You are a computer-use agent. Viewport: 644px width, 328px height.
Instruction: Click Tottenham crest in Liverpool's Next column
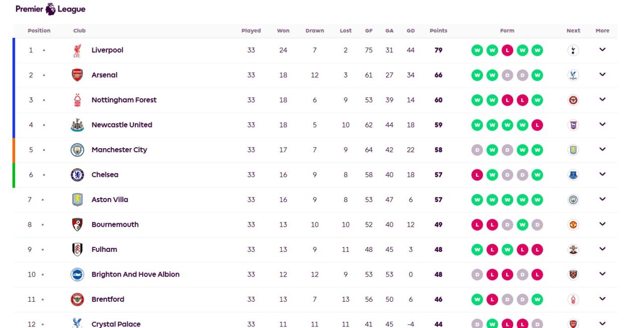click(x=573, y=50)
